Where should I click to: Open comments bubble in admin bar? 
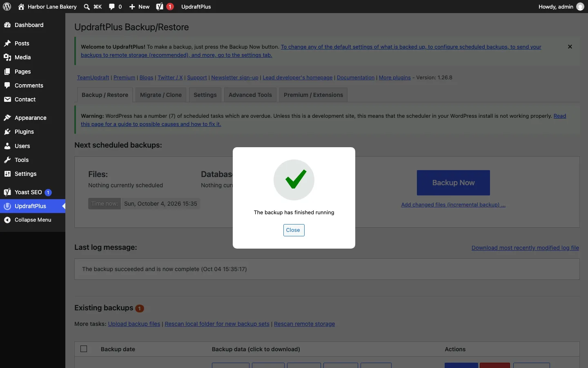pos(116,7)
